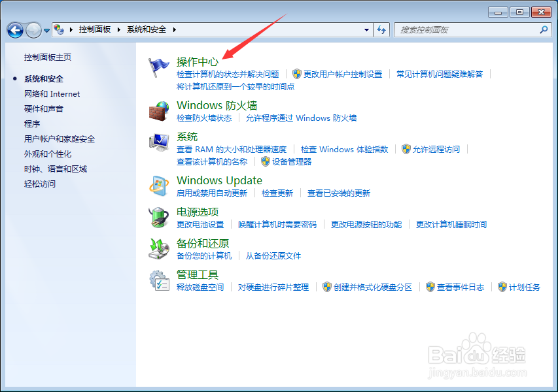558x392 pixels.
Task: Click the shield icon beside 查看事件日志
Action: (x=430, y=287)
